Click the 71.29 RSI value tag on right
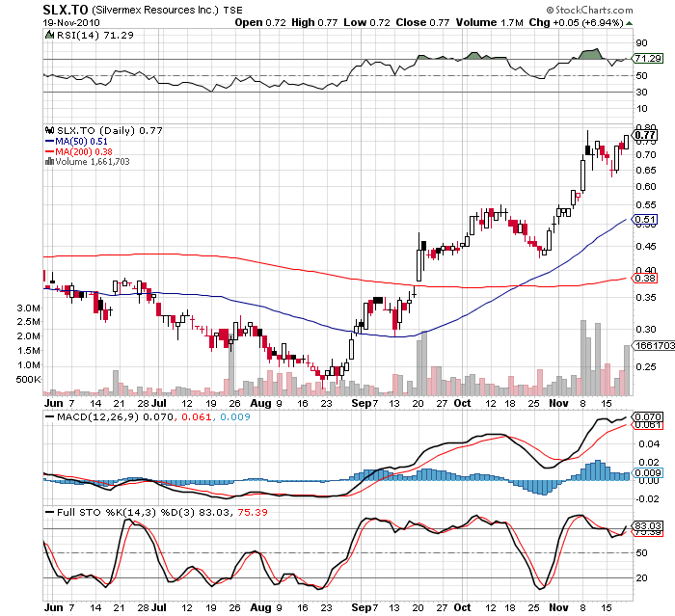This screenshot has width=675, height=616. pos(644,59)
